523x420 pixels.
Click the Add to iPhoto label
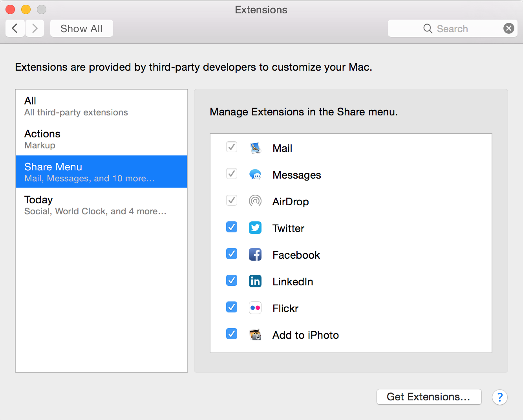click(305, 335)
